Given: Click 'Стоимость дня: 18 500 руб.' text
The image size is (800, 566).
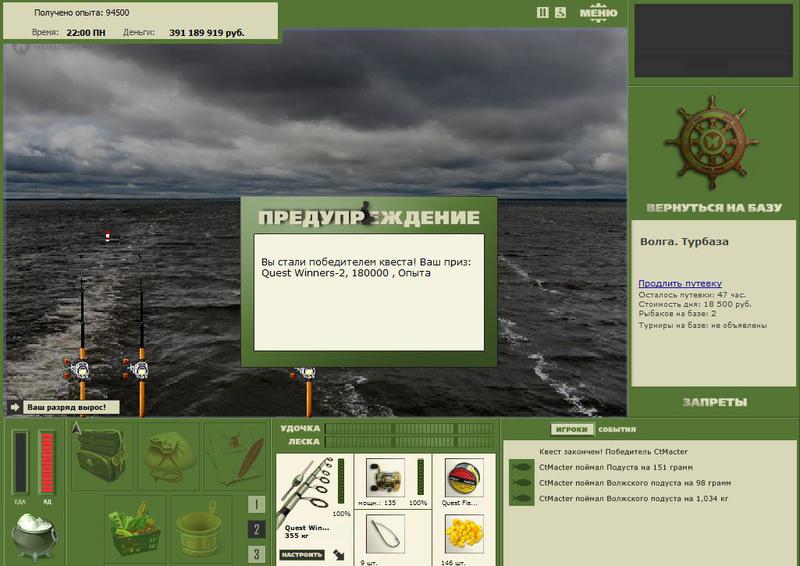Looking at the screenshot, I should click(695, 304).
